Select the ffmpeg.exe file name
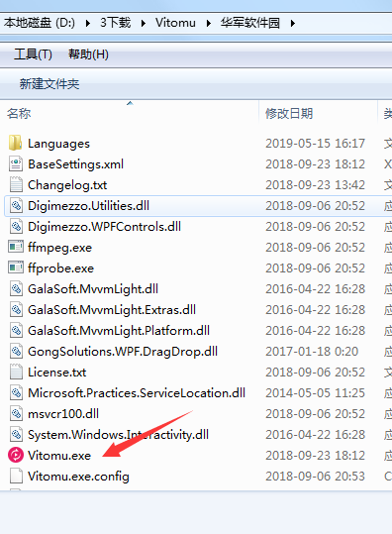Viewport: 392px width, 534px height. [x=59, y=248]
